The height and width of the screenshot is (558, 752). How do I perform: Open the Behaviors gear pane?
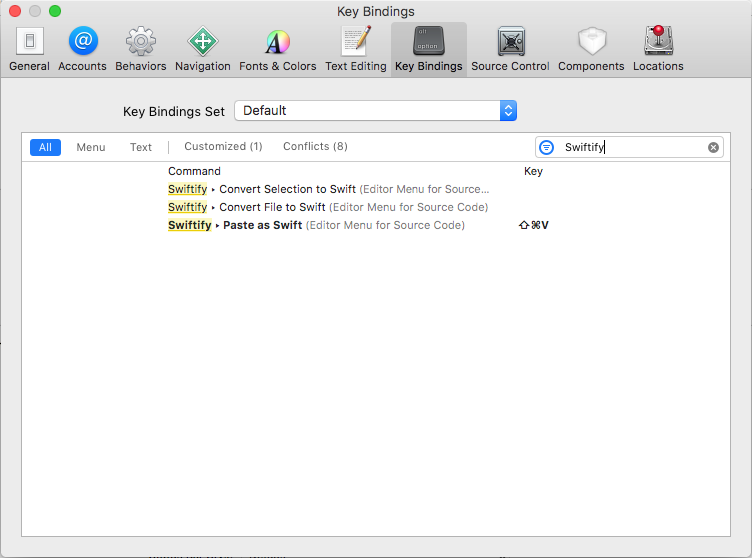(141, 49)
